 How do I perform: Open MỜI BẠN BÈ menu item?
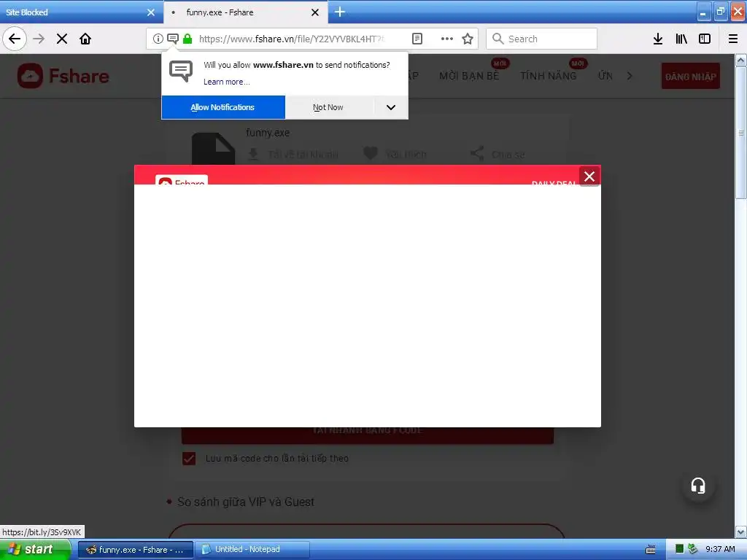469,76
